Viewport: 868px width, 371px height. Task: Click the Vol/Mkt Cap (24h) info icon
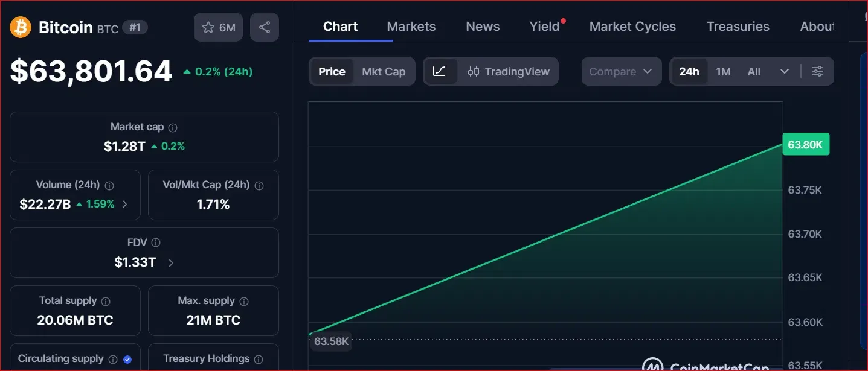pos(259,186)
